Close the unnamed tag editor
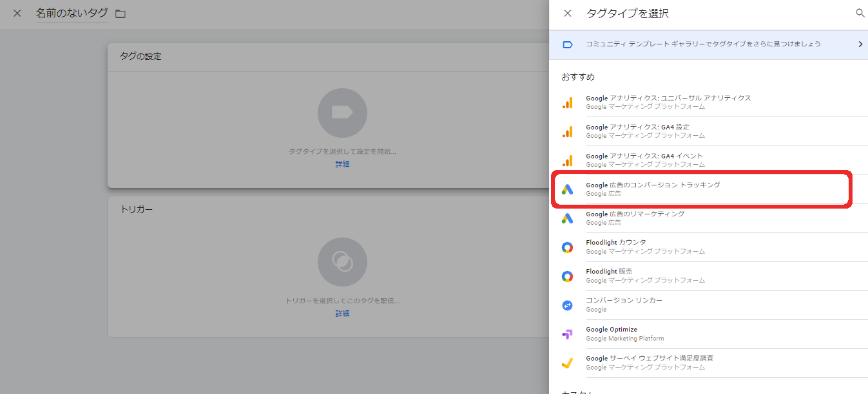868x394 pixels. tap(17, 14)
